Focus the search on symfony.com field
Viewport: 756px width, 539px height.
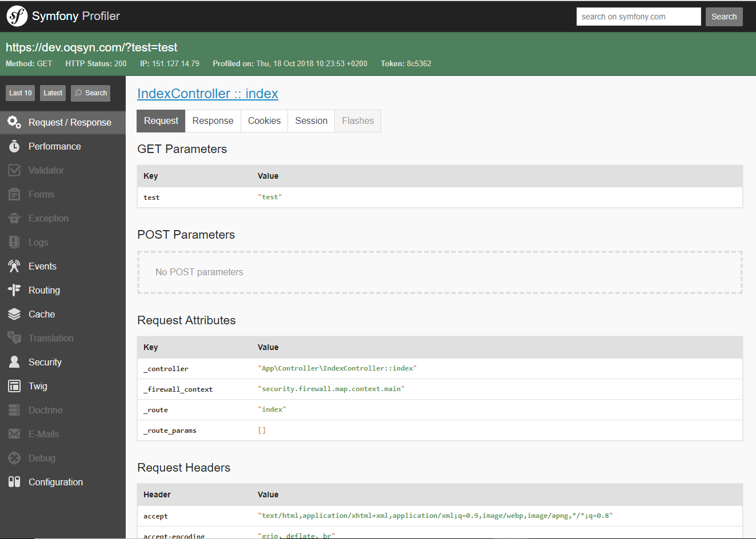pyautogui.click(x=638, y=17)
